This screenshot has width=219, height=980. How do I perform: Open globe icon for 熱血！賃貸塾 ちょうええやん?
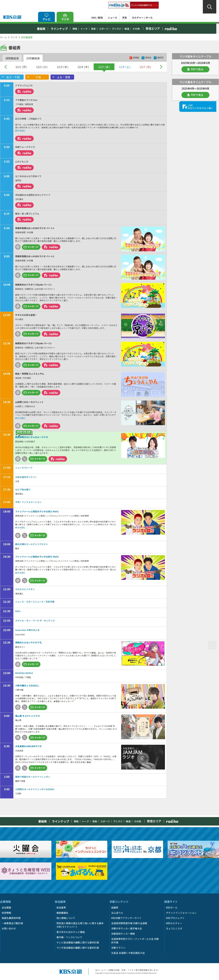click(x=18, y=393)
